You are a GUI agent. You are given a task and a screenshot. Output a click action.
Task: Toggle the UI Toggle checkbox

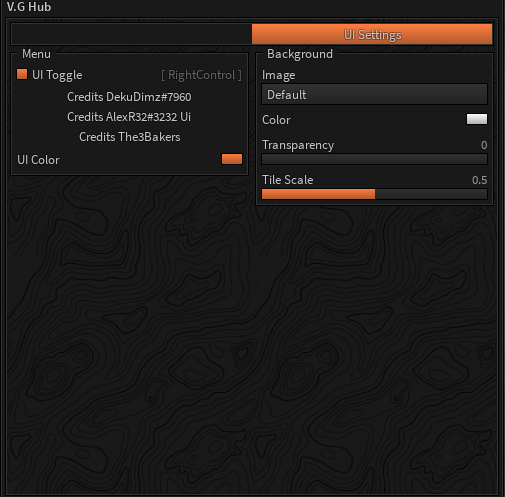(22, 74)
